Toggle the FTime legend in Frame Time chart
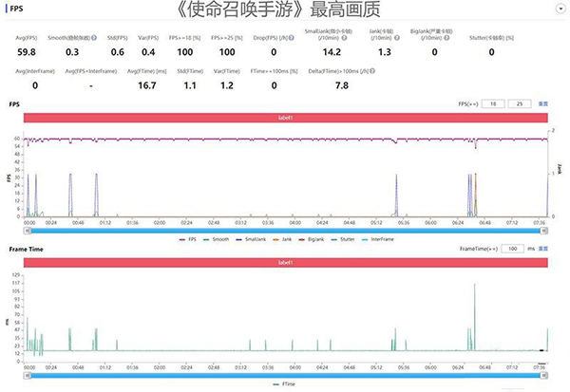Screen dimensions: 570x392 coord(284,383)
